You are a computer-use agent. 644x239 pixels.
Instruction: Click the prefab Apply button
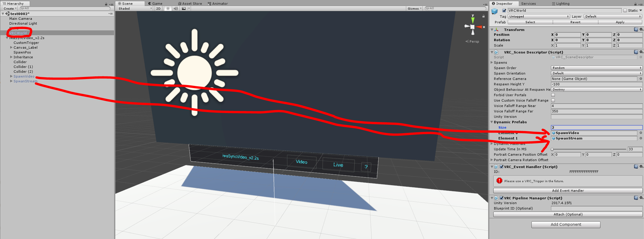[620, 22]
